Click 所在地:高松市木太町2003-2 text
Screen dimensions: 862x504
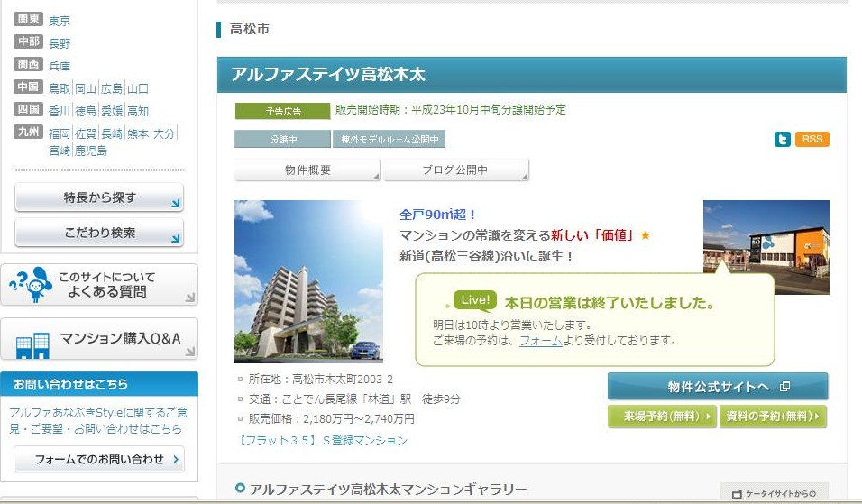[320, 379]
